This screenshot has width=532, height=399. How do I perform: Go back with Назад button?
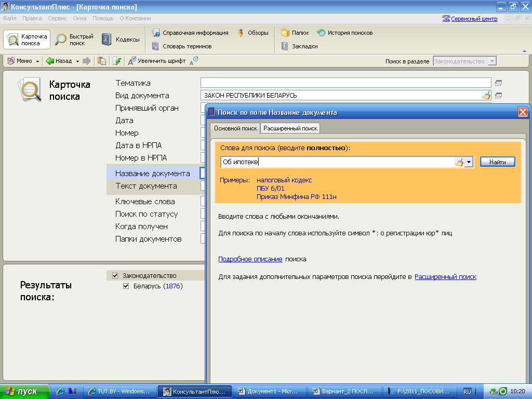click(x=59, y=61)
